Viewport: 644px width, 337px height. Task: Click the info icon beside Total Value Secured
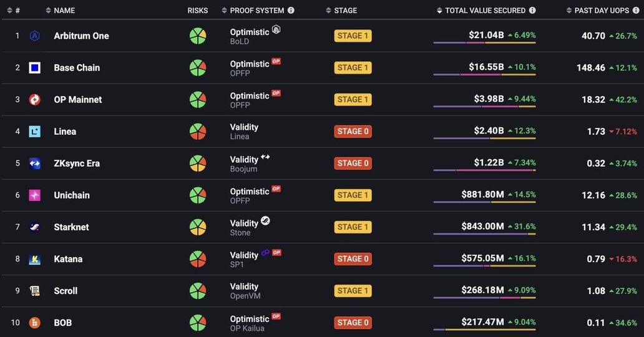pyautogui.click(x=532, y=11)
